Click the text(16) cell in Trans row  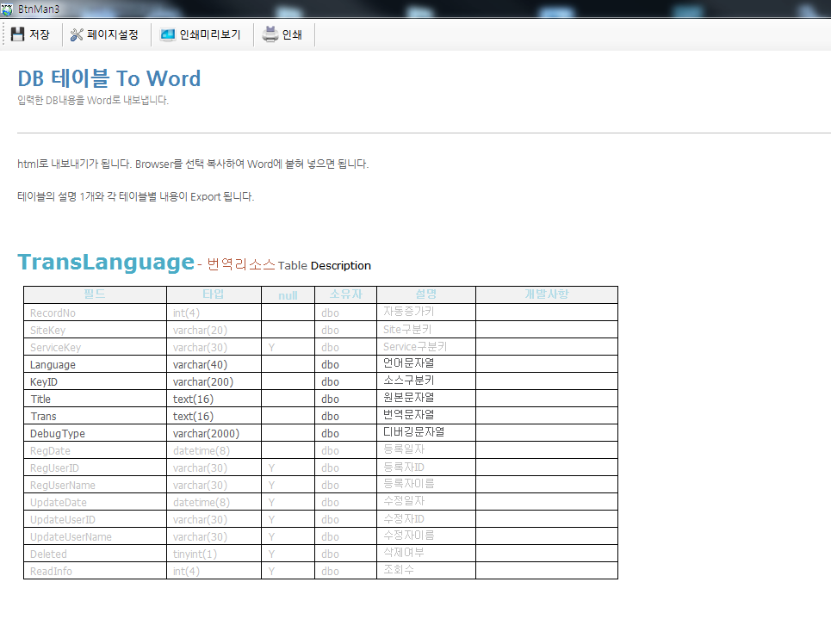(x=214, y=416)
